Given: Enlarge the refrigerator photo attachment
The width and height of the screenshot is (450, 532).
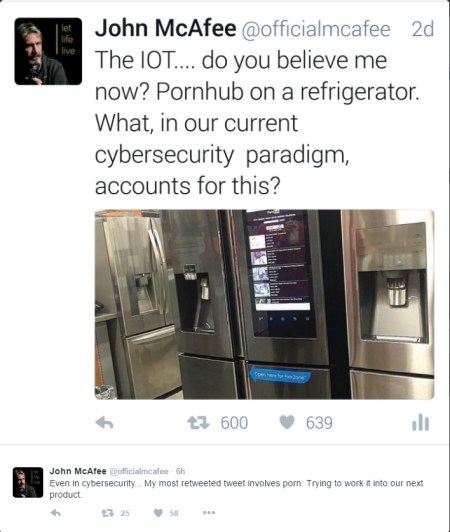Looking at the screenshot, I should [264, 304].
